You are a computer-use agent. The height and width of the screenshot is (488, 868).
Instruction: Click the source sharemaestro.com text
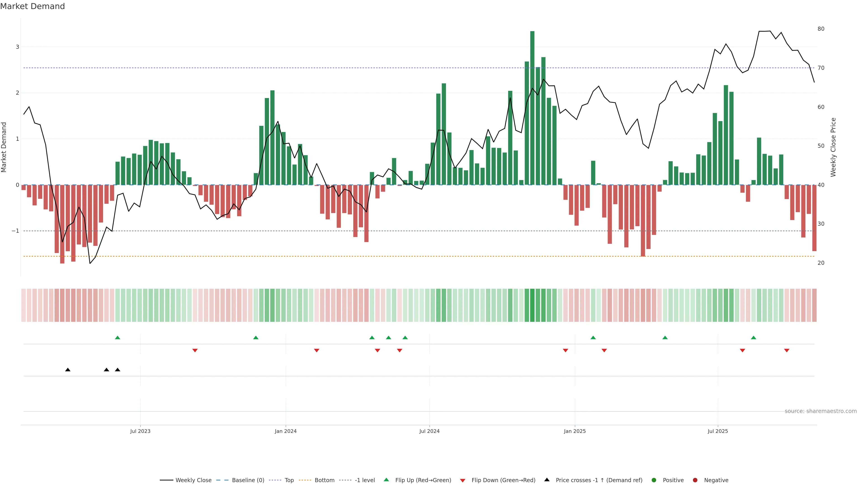(x=821, y=411)
